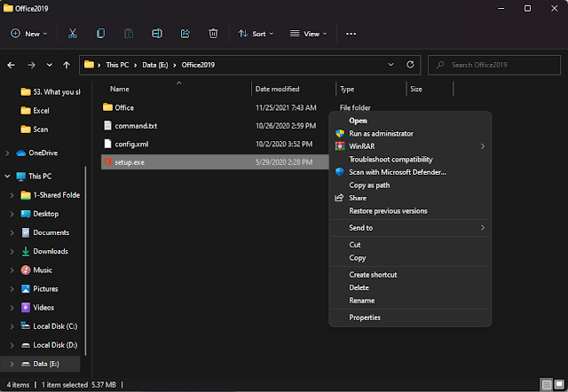Click the Cut scissors icon in toolbar
Image resolution: width=568 pixels, height=392 pixels.
pyautogui.click(x=73, y=34)
